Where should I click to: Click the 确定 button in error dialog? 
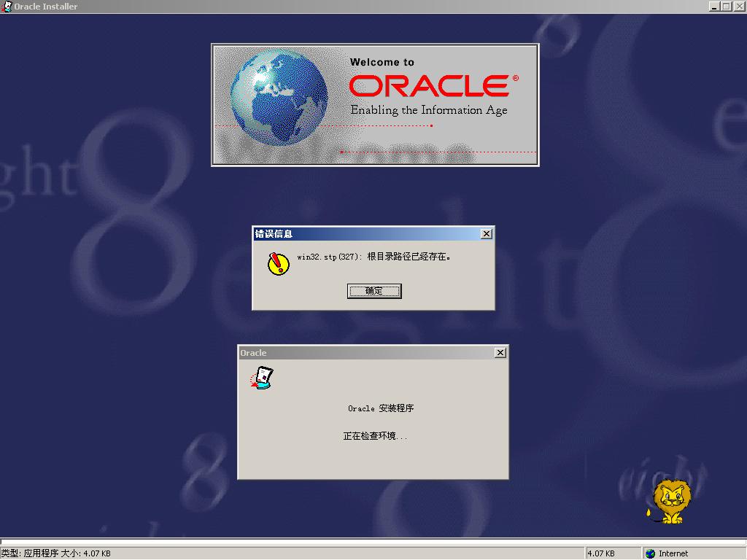pyautogui.click(x=374, y=291)
